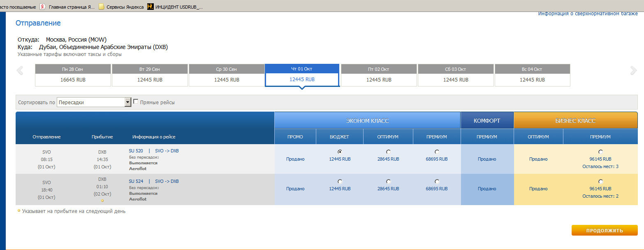Click the Москва, Россия (MOW) origin text

76,40
